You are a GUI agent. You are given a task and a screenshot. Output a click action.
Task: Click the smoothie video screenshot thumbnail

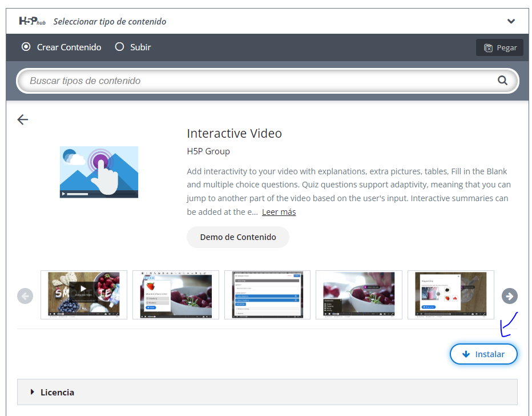pyautogui.click(x=83, y=295)
